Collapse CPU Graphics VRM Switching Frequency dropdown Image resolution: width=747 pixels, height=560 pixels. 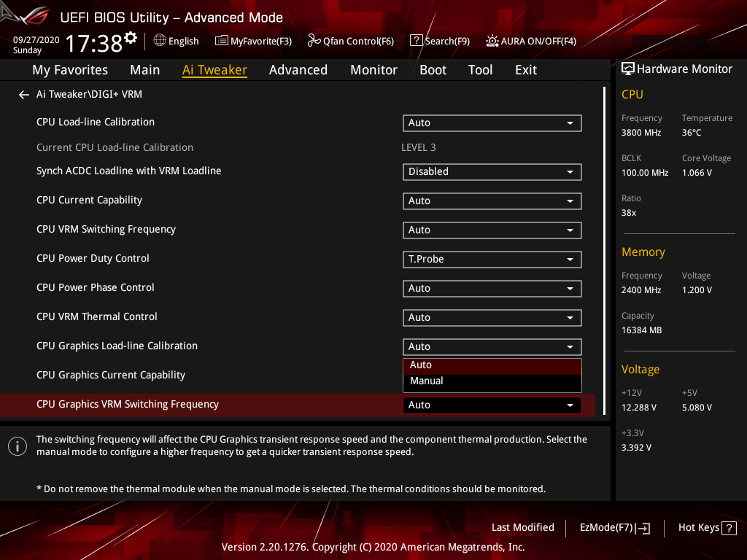(492, 405)
